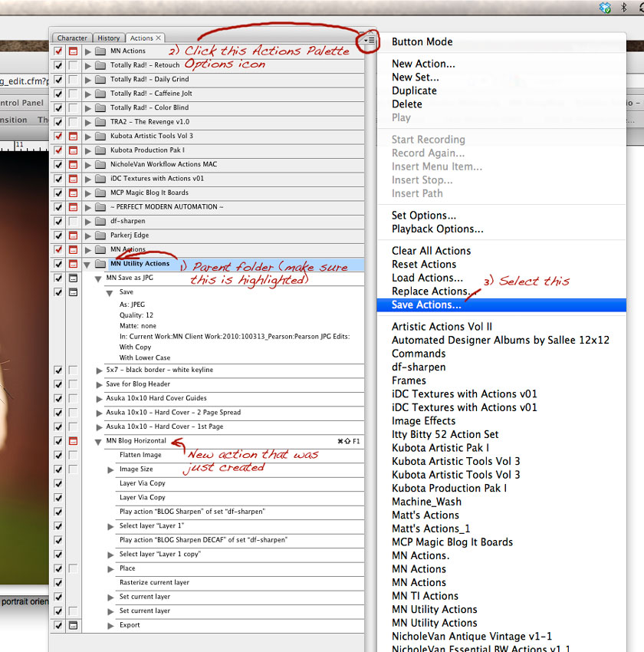Expand the TRA2 – The Revenge v1.0 set
Screen dimensions: 644x652
[88, 122]
